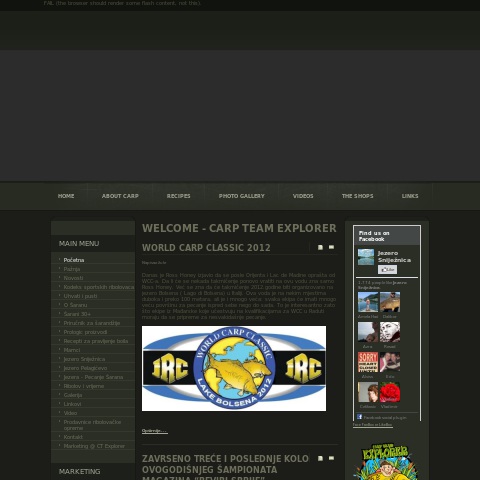480x480 pixels.
Task: Click the MARKETING sidebar heading
Action: tap(79, 472)
